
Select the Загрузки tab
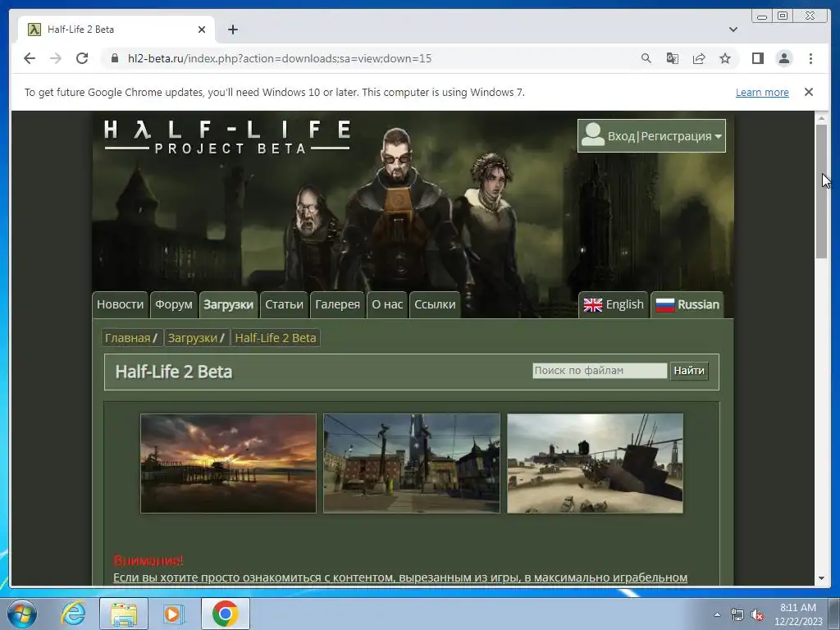pos(228,304)
